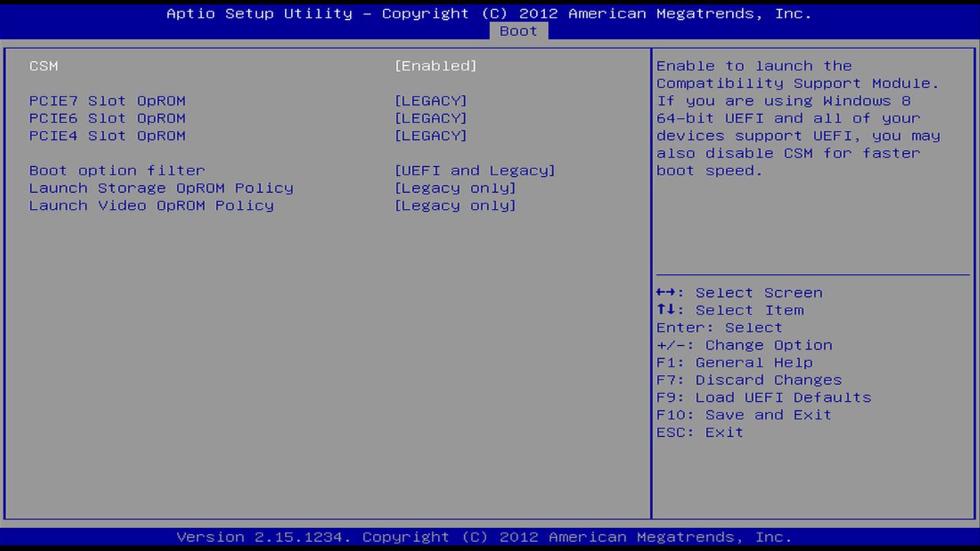Click the +/-: Change Option hint

(744, 345)
